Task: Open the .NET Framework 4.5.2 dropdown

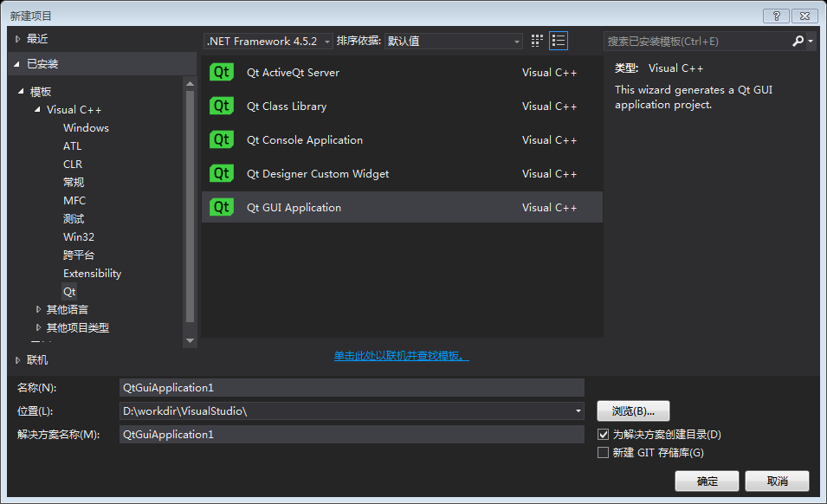Action: (268, 41)
